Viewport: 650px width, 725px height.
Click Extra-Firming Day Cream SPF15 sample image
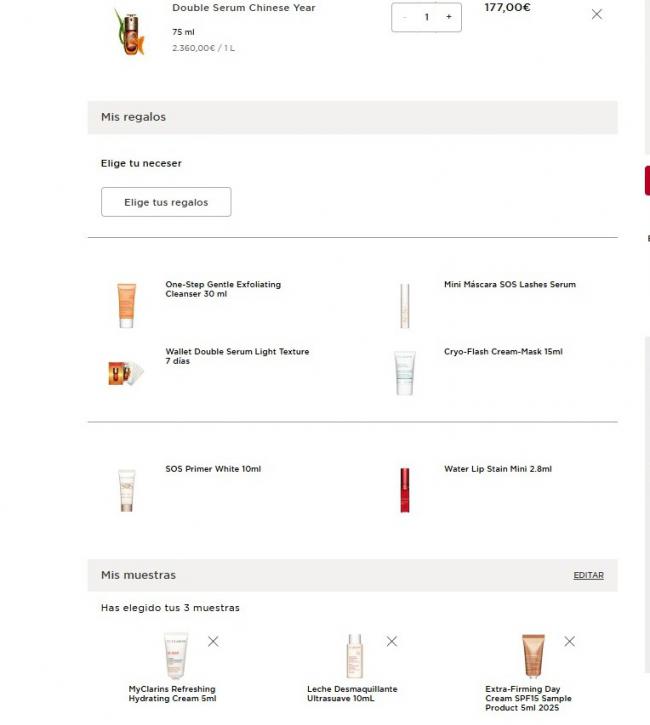[533, 656]
